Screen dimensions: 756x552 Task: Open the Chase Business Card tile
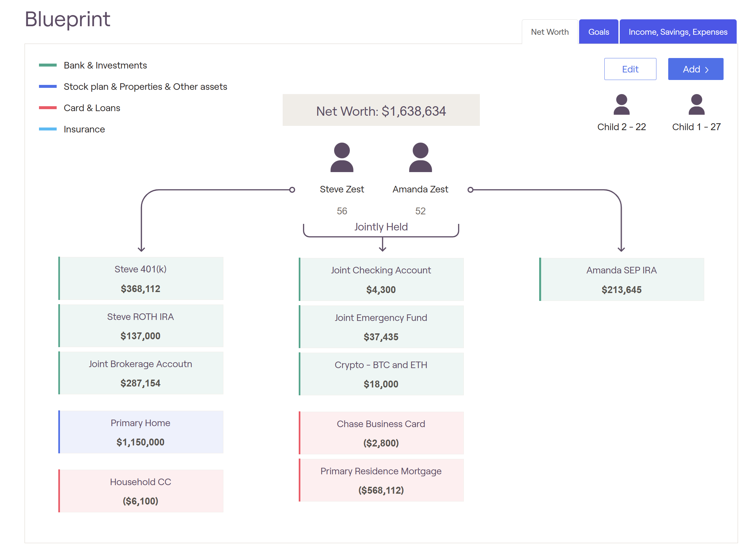(381, 433)
